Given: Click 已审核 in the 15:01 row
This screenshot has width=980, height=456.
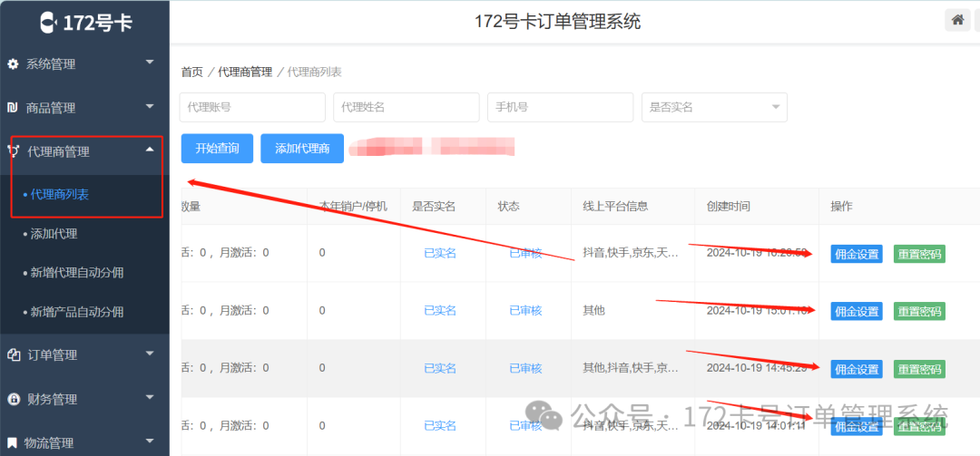Looking at the screenshot, I should click(525, 310).
